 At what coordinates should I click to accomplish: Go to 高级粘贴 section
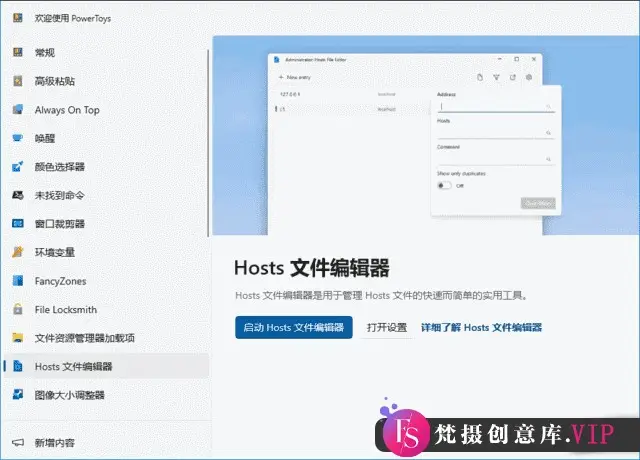(x=106, y=81)
